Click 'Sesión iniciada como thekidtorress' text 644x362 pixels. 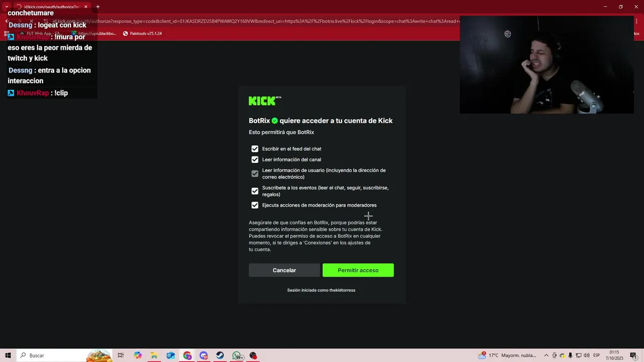pos(321,290)
